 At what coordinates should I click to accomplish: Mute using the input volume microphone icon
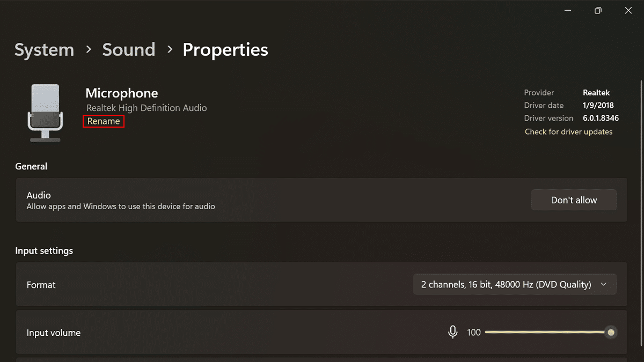click(x=452, y=333)
